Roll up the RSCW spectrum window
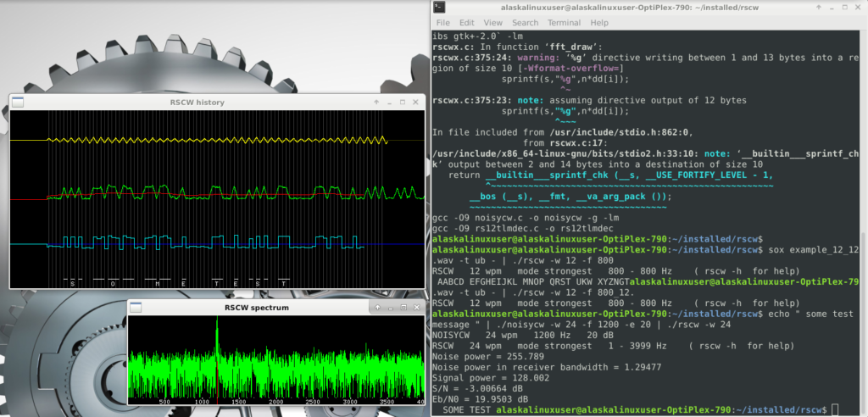The width and height of the screenshot is (868, 417). pos(377,307)
